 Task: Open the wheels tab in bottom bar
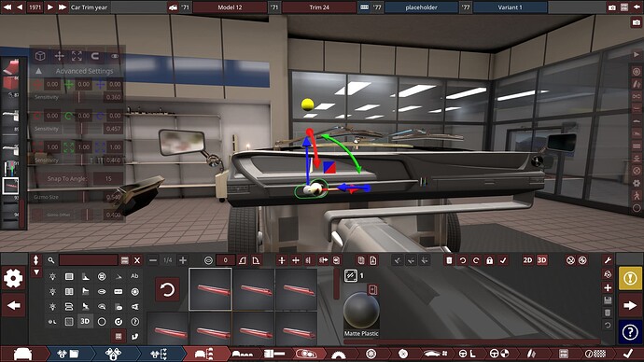(371, 354)
